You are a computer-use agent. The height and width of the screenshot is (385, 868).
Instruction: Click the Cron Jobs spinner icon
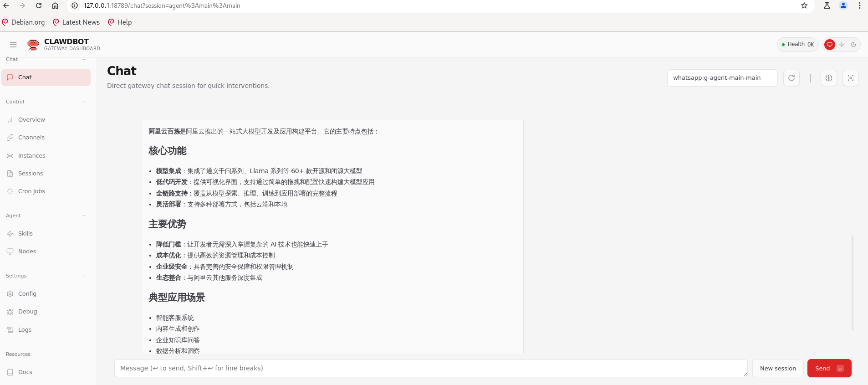pyautogui.click(x=10, y=191)
